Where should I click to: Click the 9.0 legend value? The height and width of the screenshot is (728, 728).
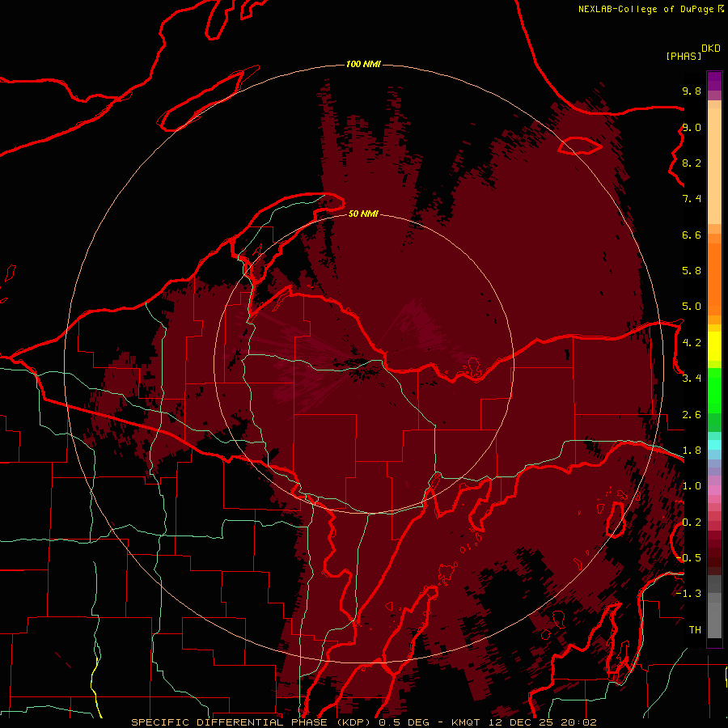click(692, 127)
